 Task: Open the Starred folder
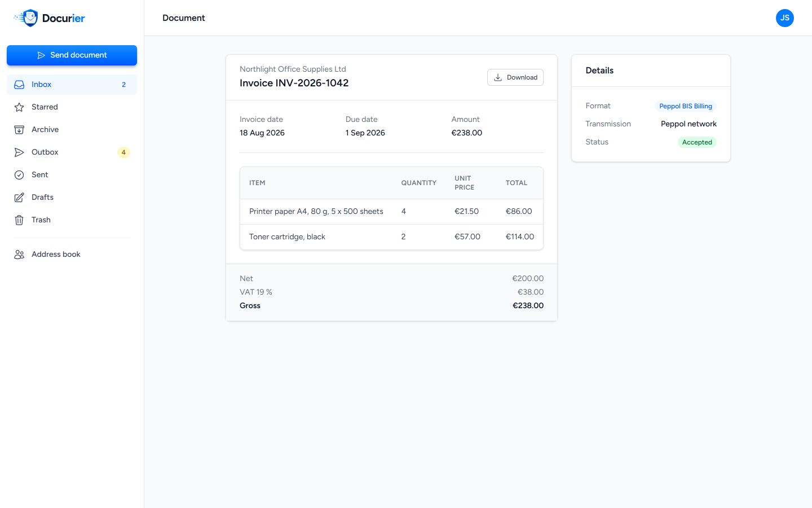(72, 107)
